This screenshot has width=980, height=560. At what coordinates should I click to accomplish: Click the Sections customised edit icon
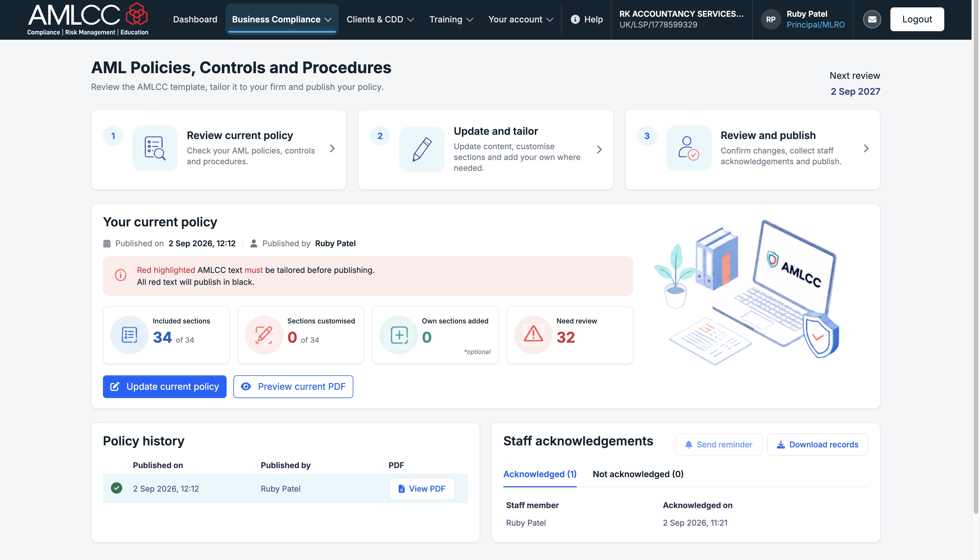(264, 335)
